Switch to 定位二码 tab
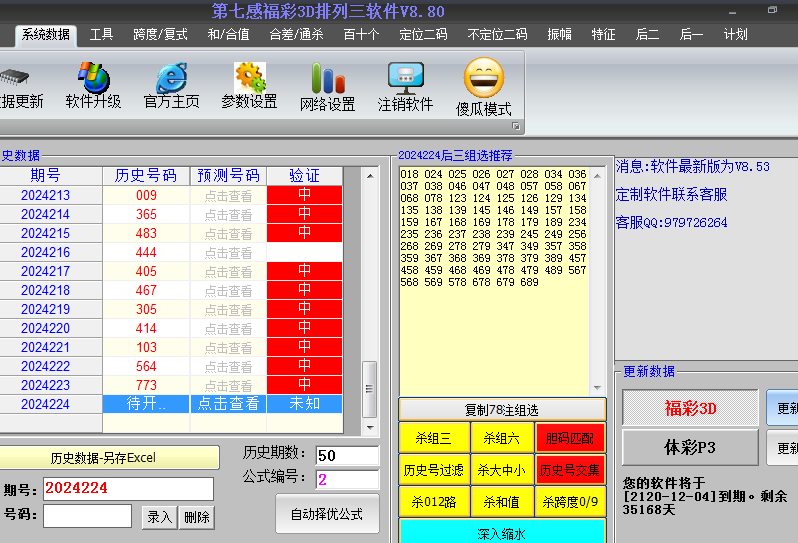The image size is (798, 543). (423, 35)
